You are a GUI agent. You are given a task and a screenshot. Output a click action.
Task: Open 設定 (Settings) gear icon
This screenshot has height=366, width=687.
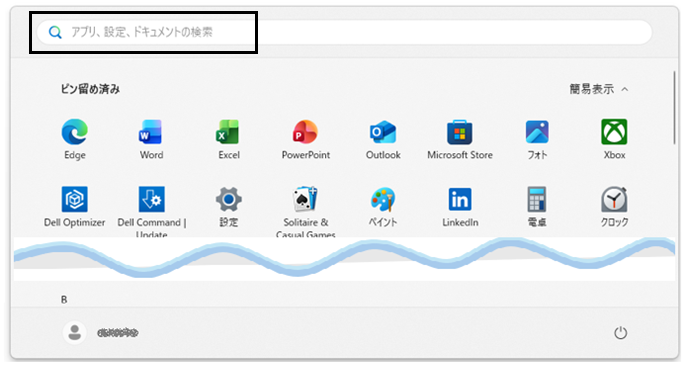tap(228, 199)
